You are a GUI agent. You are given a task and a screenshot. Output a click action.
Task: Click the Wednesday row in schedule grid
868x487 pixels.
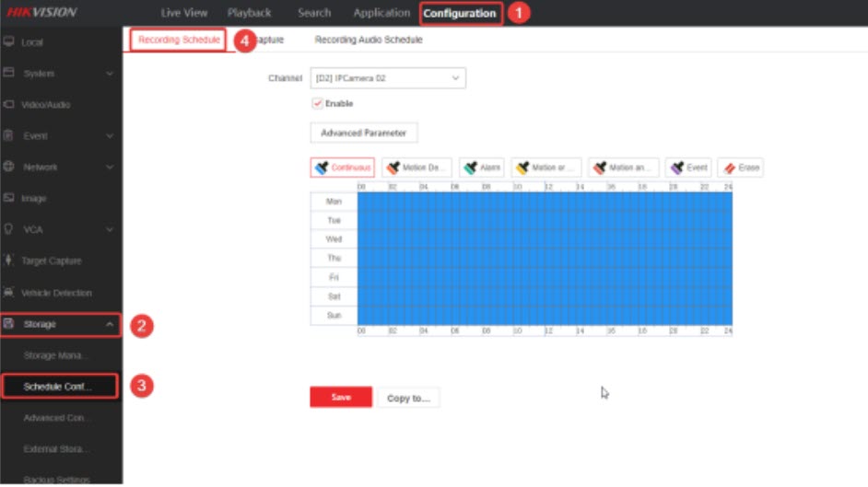tap(544, 238)
